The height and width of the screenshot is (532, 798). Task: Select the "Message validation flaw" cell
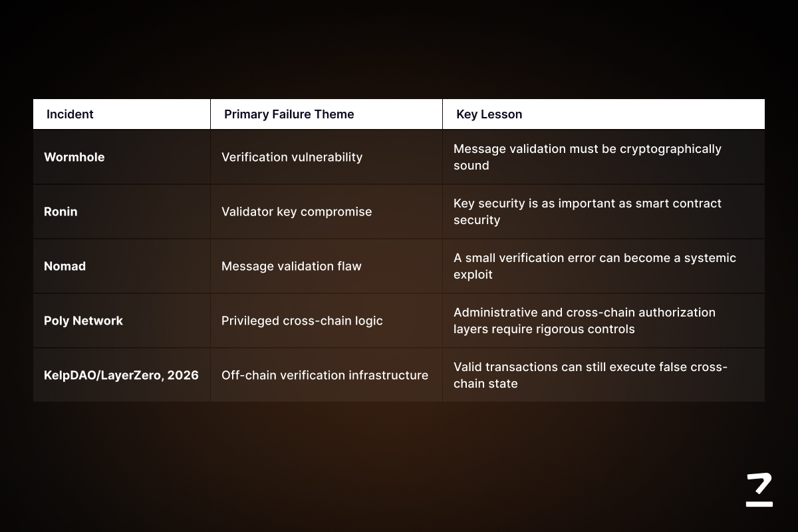(327, 266)
